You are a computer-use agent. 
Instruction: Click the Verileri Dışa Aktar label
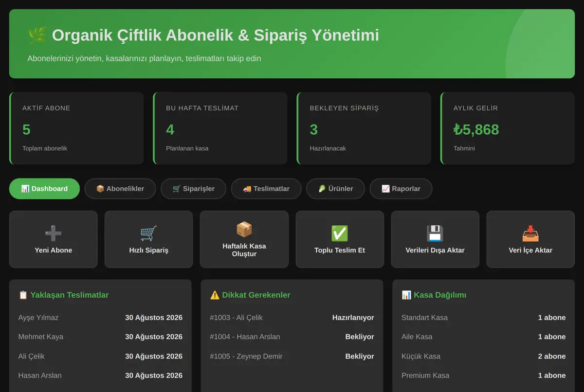pyautogui.click(x=435, y=250)
